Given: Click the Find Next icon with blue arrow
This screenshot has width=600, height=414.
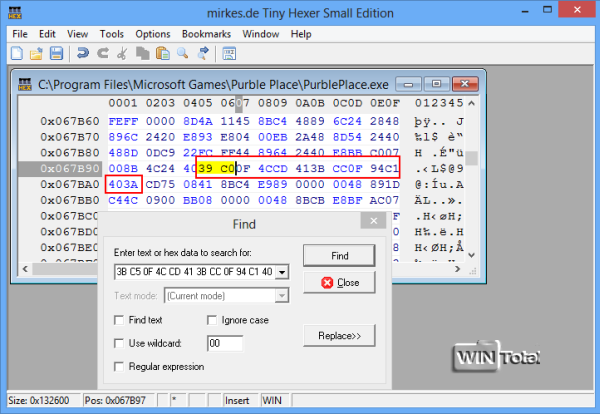Looking at the screenshot, I should pos(203,53).
